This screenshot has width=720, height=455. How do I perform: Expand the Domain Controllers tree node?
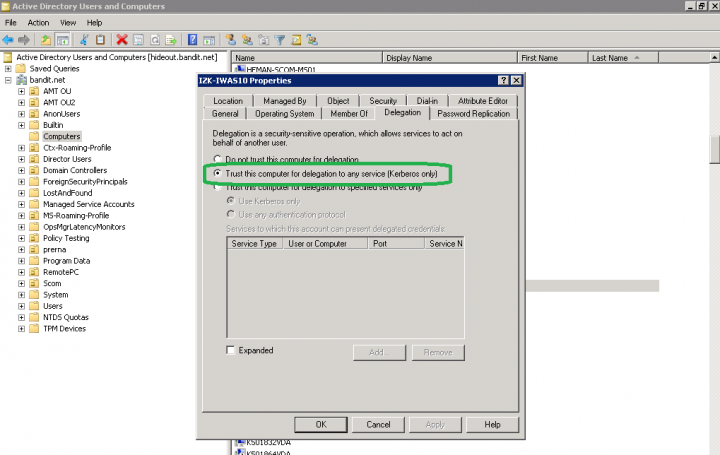[x=22, y=170]
